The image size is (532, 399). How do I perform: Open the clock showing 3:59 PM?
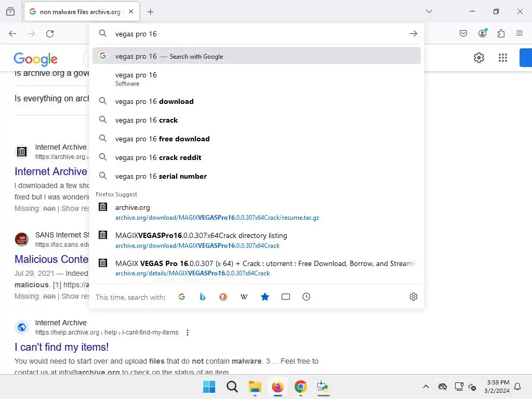click(x=497, y=387)
